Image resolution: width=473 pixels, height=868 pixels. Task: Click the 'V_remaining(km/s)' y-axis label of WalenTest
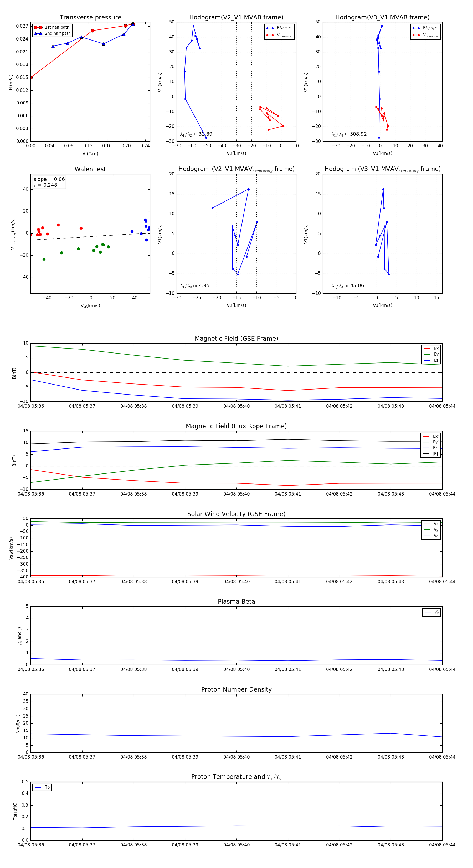click(13, 234)
